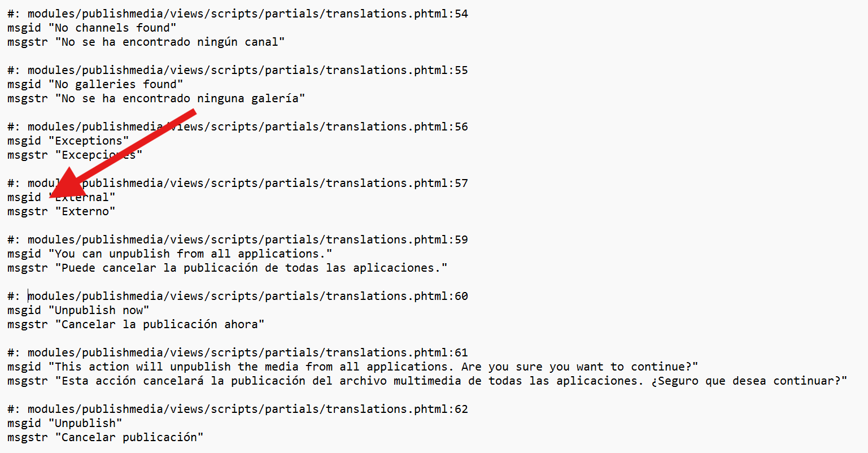868x453 pixels.
Task: Click the msgstr "No se ha encontrado ninguna galería"
Action: coord(156,98)
